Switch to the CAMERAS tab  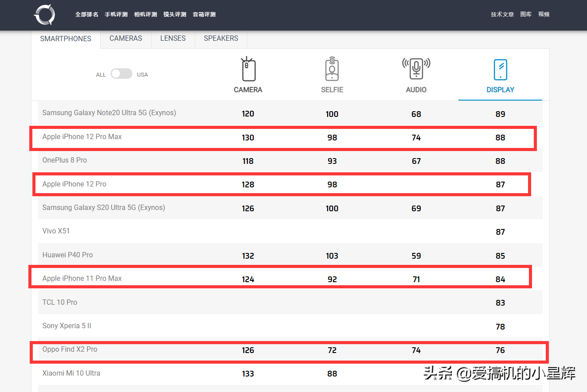click(125, 38)
